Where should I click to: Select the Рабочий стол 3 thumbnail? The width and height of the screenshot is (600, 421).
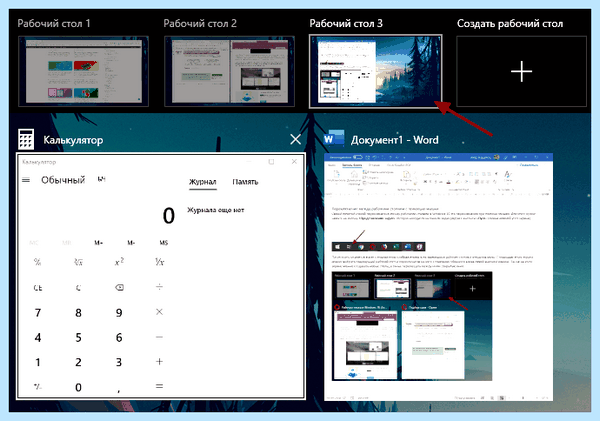click(375, 71)
